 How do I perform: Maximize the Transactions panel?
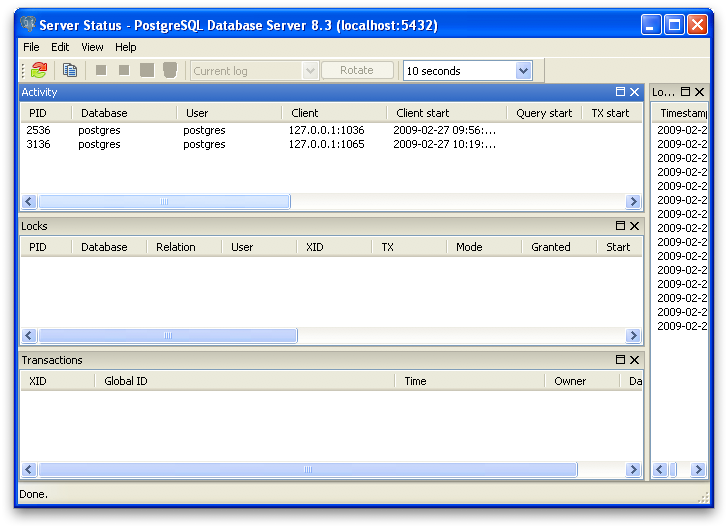pos(620,360)
